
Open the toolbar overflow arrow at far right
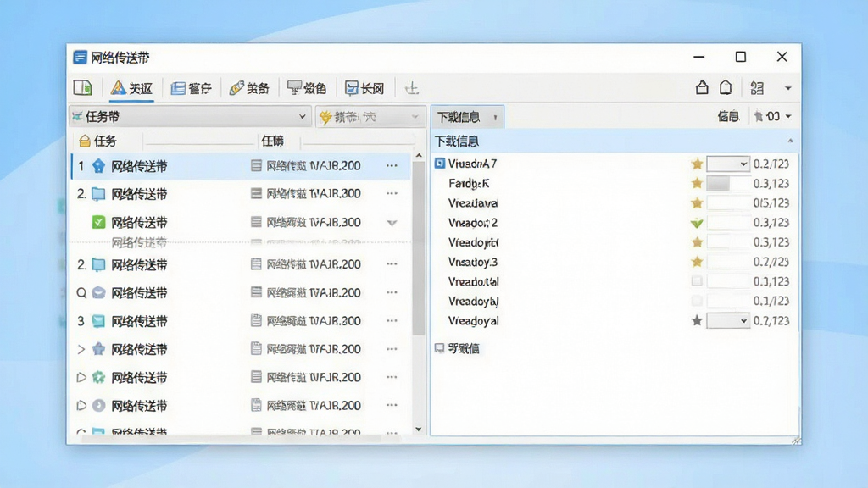[787, 88]
